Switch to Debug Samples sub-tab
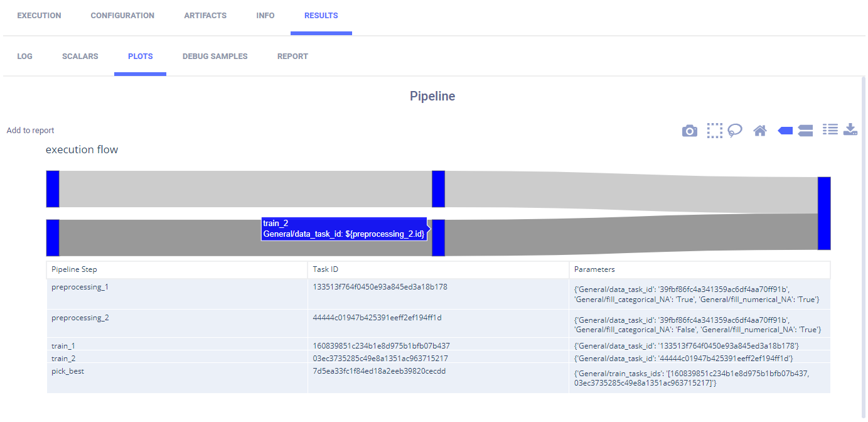The width and height of the screenshot is (868, 422). click(x=215, y=57)
